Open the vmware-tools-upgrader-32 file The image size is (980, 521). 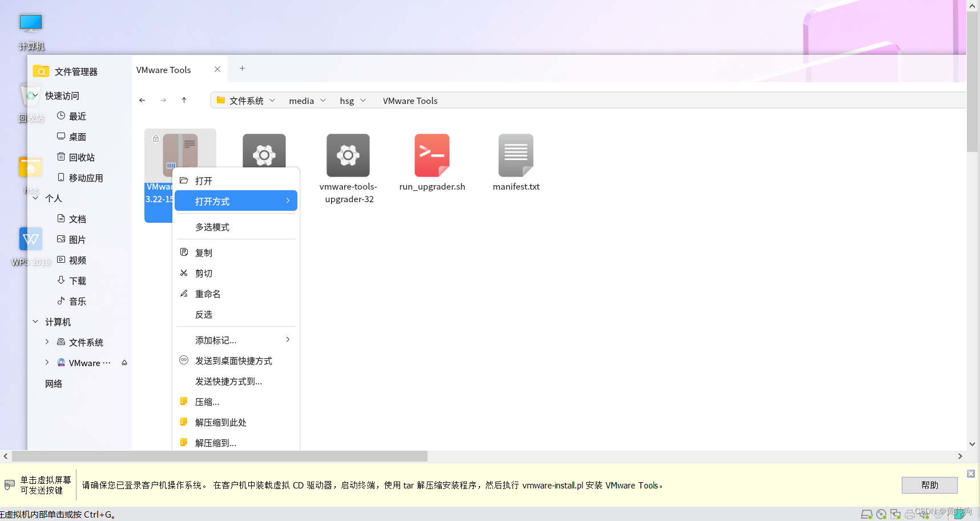[348, 169]
